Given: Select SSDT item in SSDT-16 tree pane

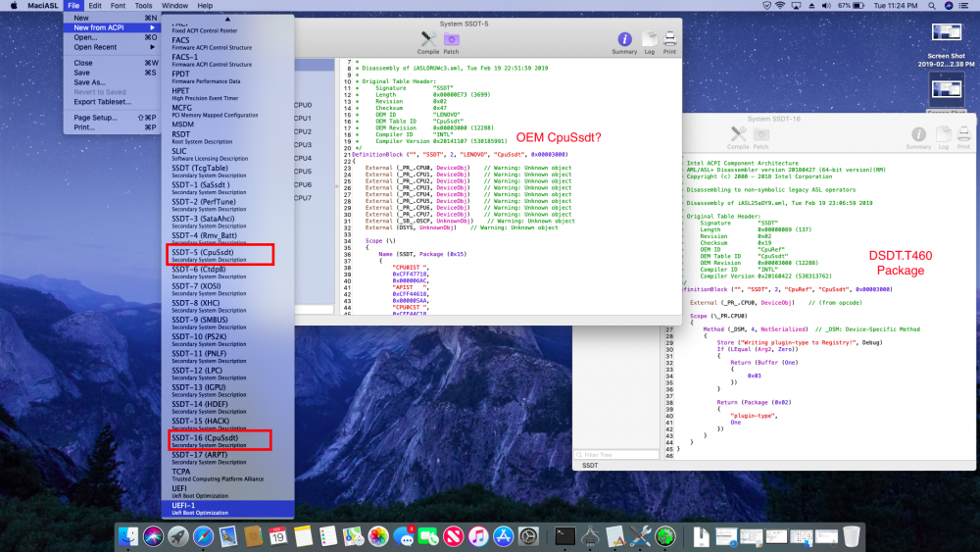Looking at the screenshot, I should [590, 465].
